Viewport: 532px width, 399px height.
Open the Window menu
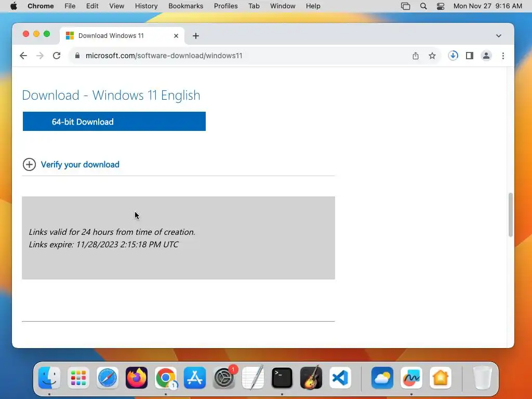tap(283, 6)
